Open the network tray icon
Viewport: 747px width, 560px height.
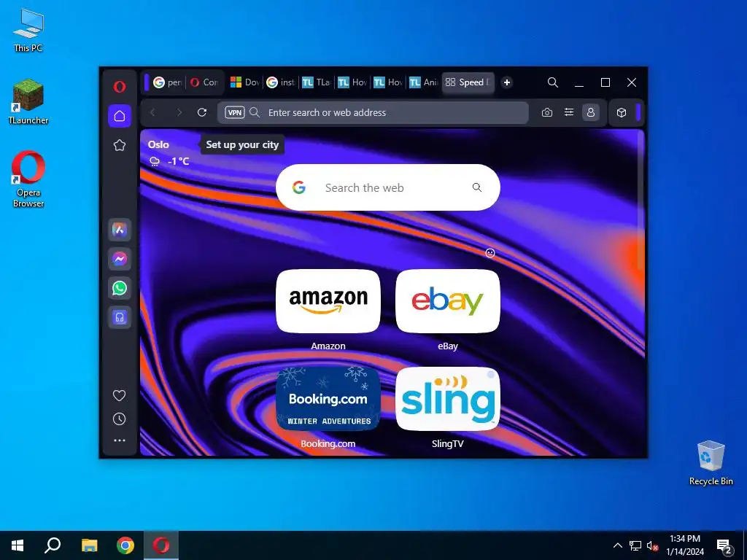(635, 545)
